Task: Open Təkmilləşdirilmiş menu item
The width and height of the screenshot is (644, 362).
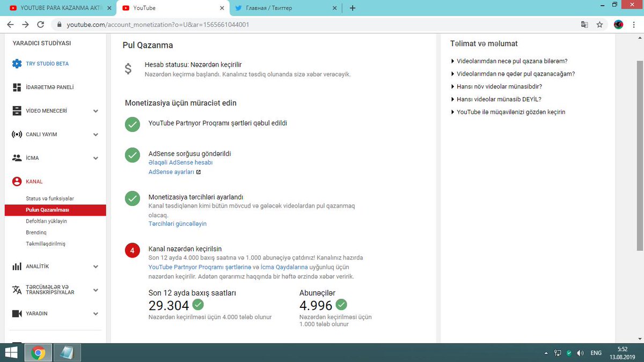Action: (46, 243)
